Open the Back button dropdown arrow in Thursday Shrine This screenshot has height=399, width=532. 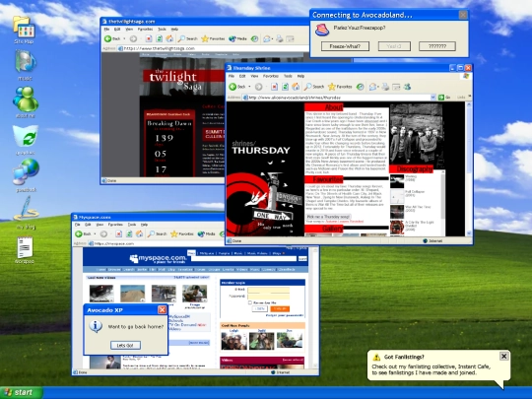pyautogui.click(x=249, y=87)
